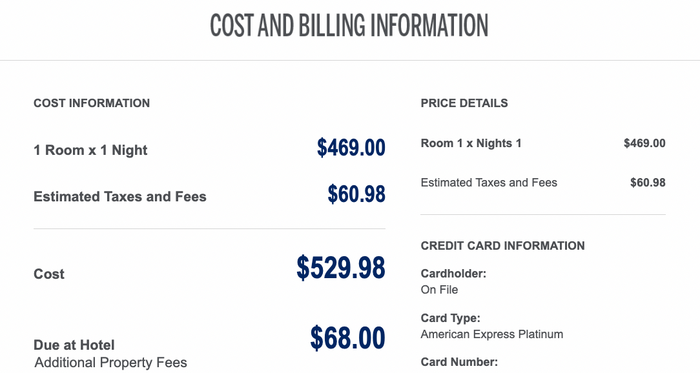
Task: Click the Card Number label
Action: point(459,362)
